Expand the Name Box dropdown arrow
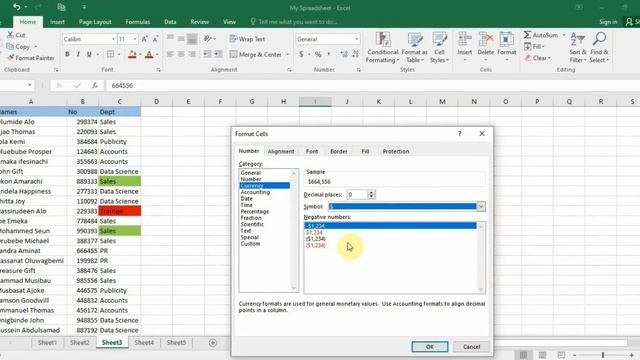 (30, 85)
